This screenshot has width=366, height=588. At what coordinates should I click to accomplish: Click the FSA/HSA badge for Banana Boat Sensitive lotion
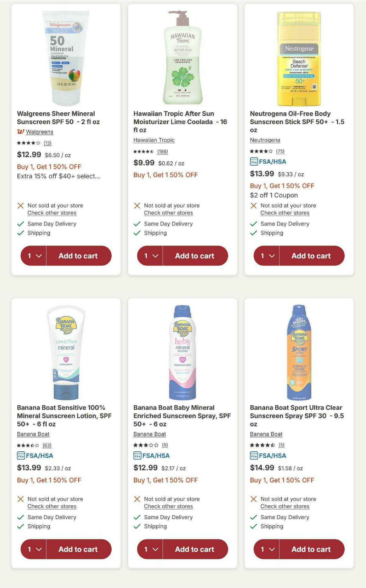(21, 456)
